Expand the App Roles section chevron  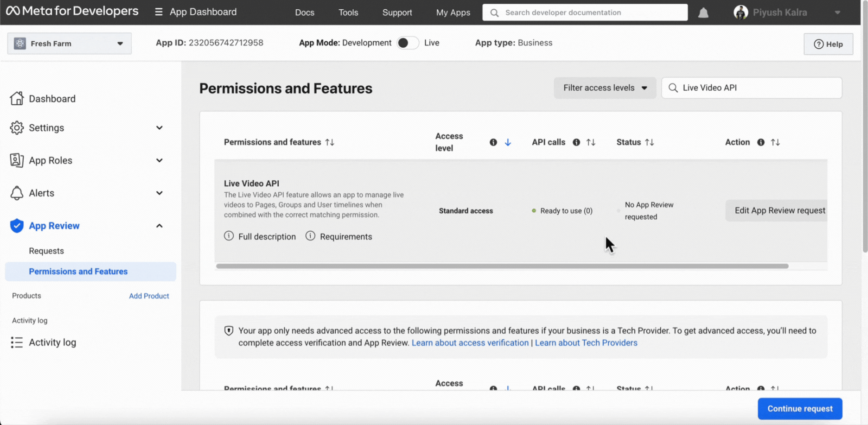pos(160,160)
